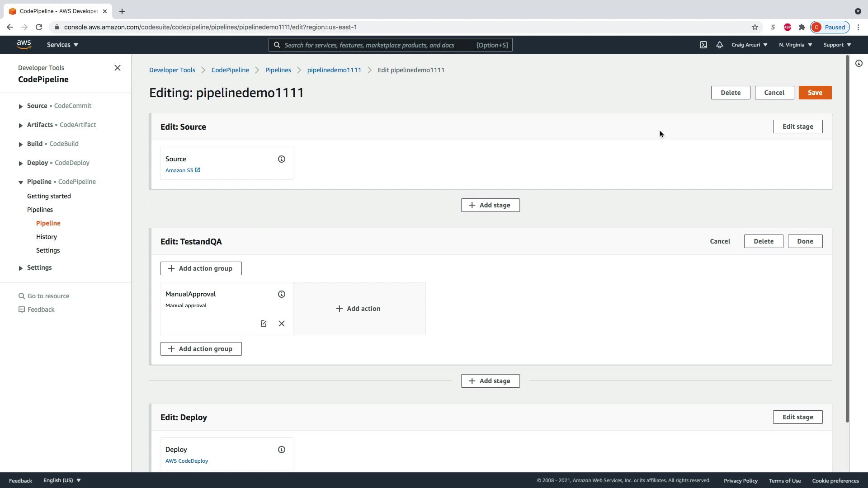The height and width of the screenshot is (488, 868).
Task: Save the pipeline changes
Action: (x=815, y=93)
